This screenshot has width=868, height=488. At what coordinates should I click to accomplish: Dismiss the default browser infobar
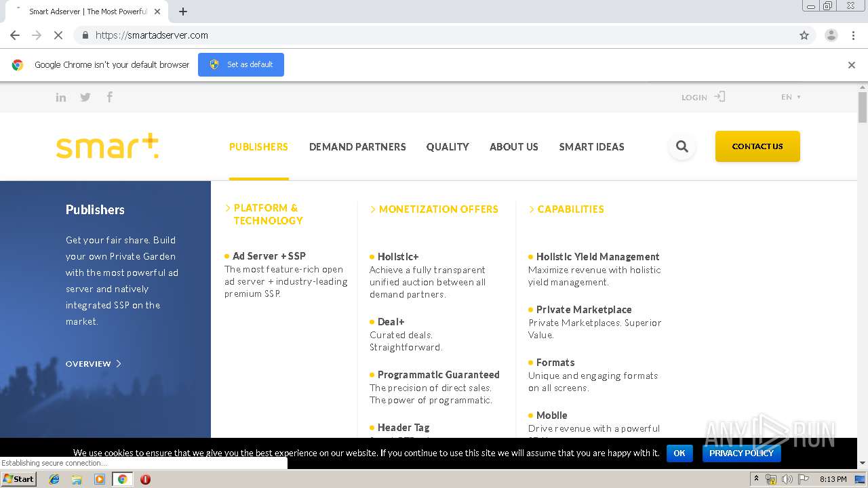pos(852,65)
